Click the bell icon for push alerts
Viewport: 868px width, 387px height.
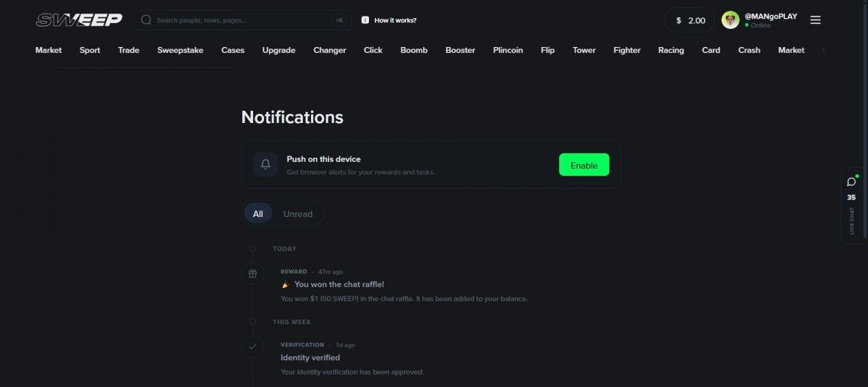tap(265, 164)
